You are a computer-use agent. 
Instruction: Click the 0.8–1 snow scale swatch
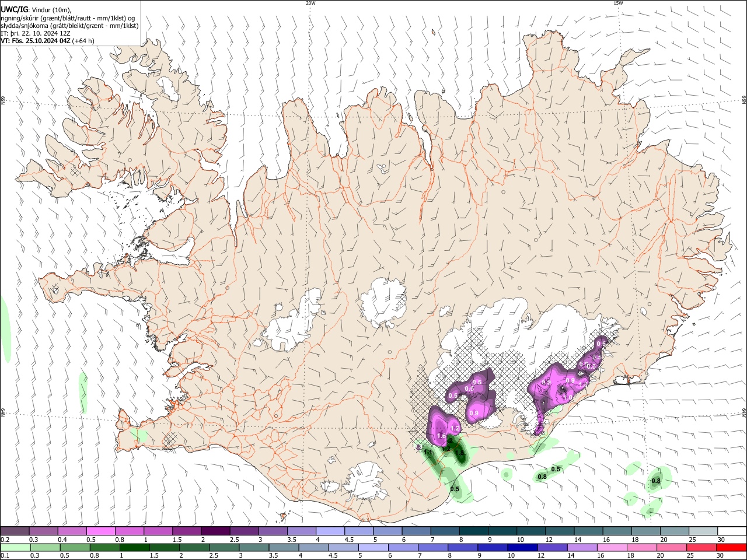[x=129, y=531]
